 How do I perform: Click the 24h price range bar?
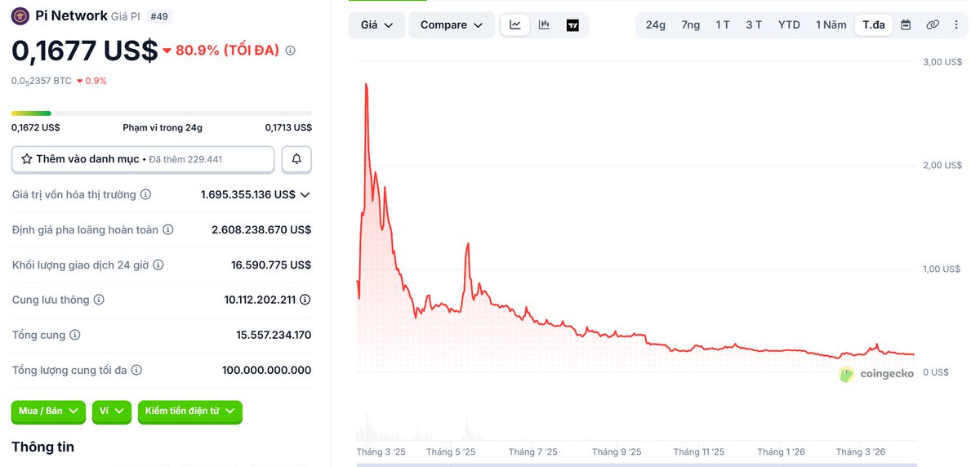point(162,113)
